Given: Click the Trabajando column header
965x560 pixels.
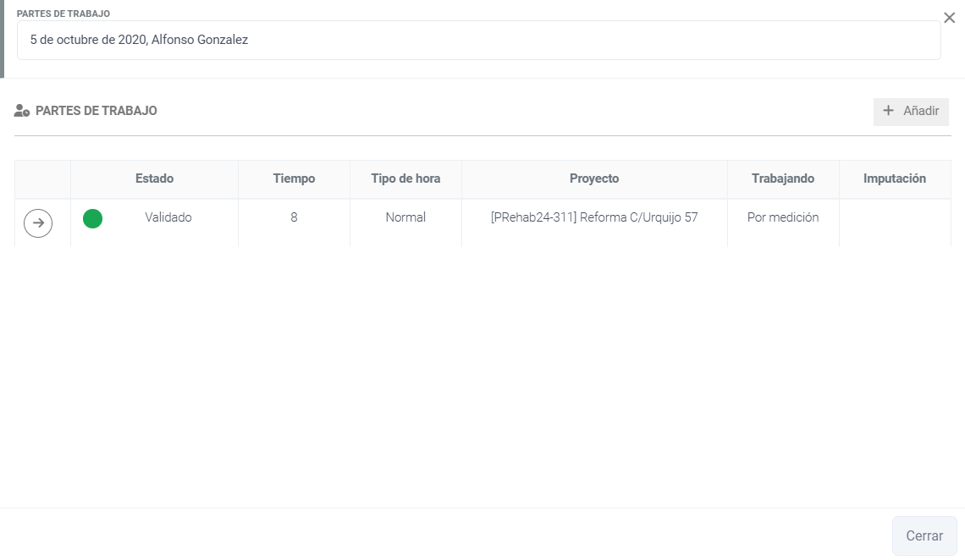Looking at the screenshot, I should (783, 178).
